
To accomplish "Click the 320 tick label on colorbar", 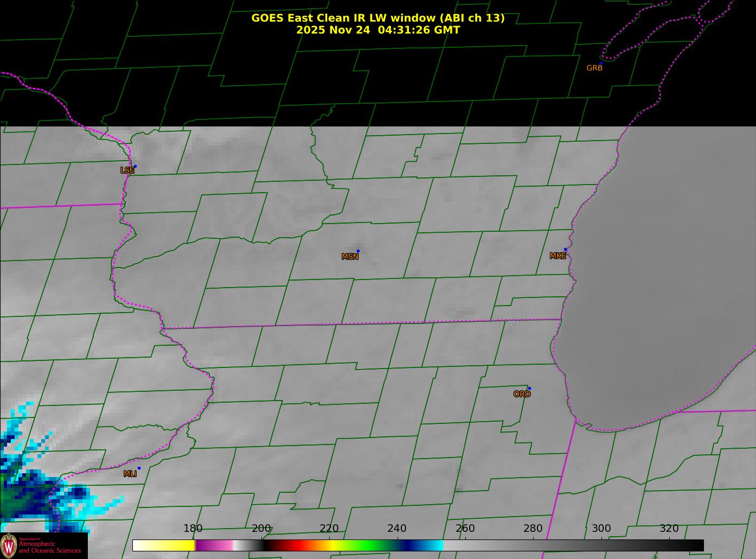I will tap(669, 529).
